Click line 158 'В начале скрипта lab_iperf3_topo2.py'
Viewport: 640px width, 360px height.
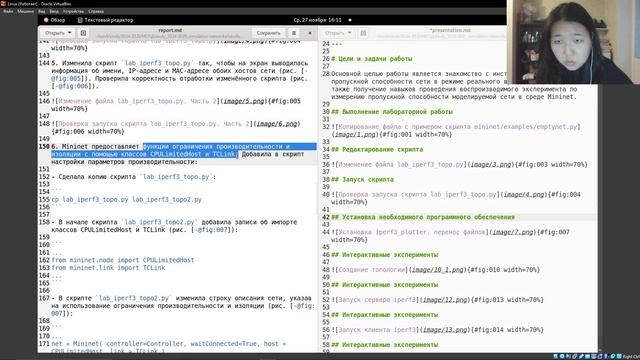174,226
